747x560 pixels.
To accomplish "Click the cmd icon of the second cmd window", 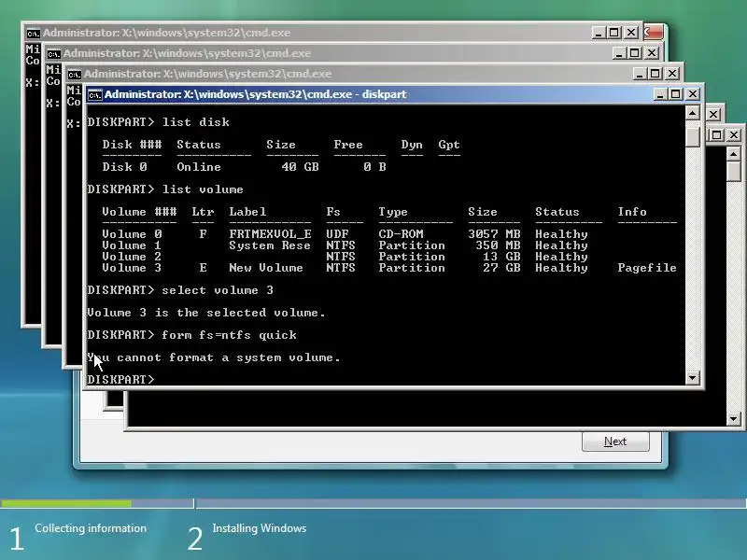I will [53, 54].
